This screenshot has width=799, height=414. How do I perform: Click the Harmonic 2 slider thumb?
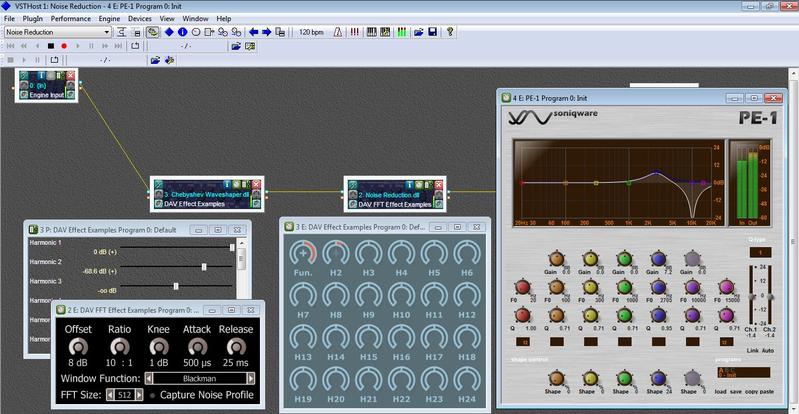tap(204, 267)
